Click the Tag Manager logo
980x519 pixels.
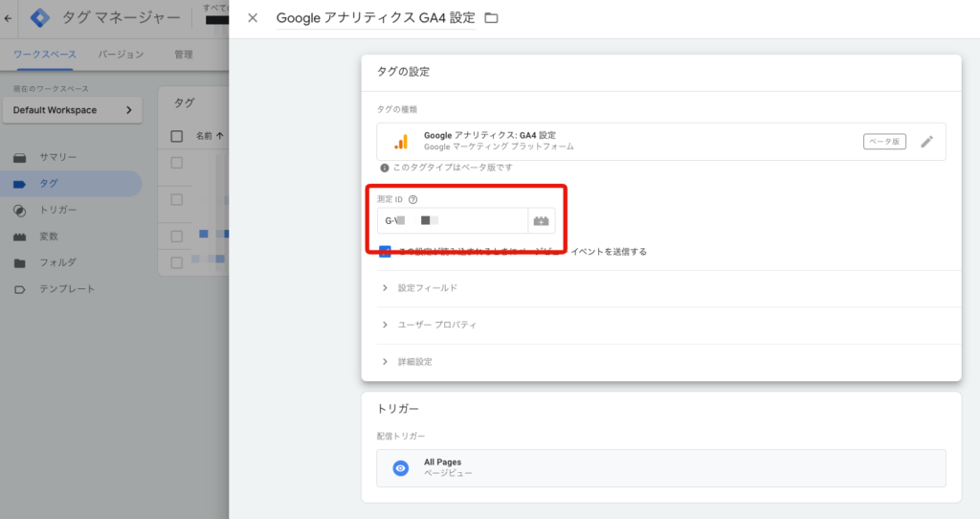(40, 17)
